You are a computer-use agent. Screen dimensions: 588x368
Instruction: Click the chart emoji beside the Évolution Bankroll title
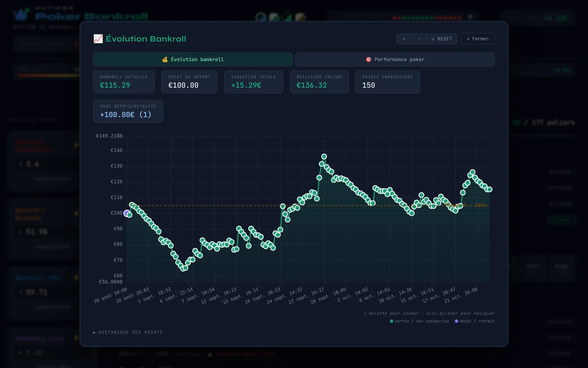[x=98, y=39]
